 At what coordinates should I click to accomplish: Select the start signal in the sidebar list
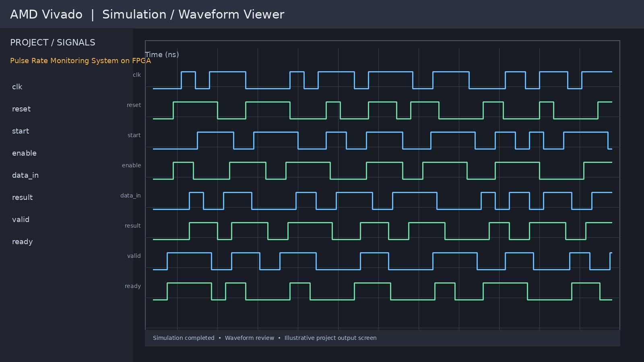[21, 131]
